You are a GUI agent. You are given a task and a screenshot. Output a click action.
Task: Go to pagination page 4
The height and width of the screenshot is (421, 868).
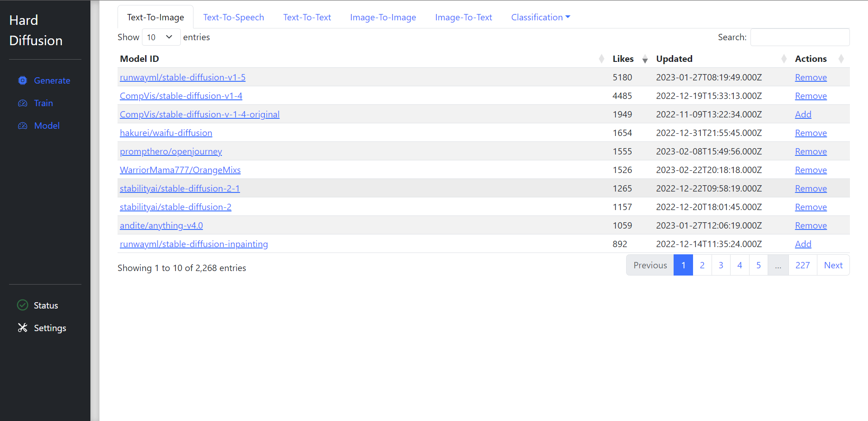click(x=740, y=265)
